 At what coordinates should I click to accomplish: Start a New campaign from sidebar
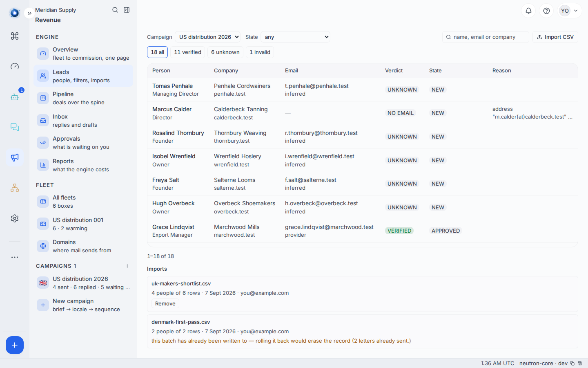pyautogui.click(x=83, y=305)
